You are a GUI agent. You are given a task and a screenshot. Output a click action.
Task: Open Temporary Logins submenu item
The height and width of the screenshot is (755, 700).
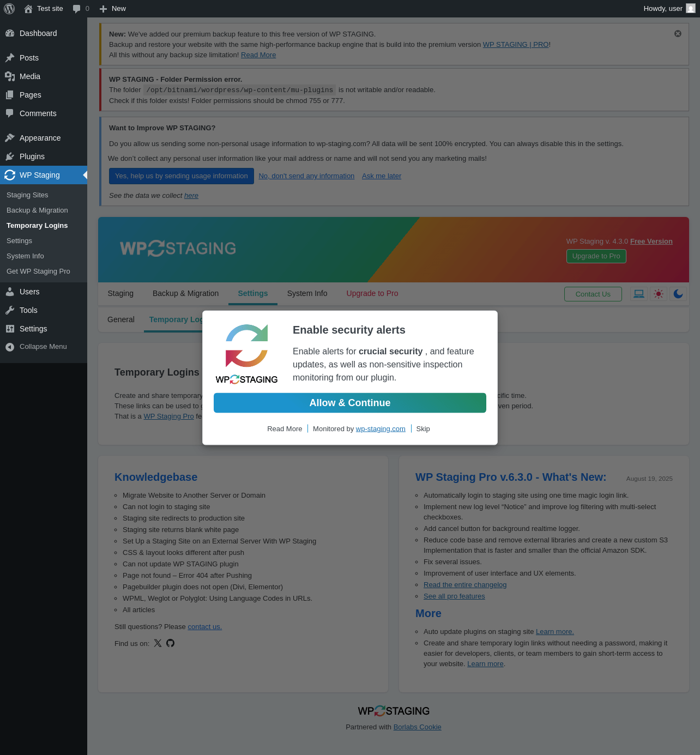[x=37, y=226]
